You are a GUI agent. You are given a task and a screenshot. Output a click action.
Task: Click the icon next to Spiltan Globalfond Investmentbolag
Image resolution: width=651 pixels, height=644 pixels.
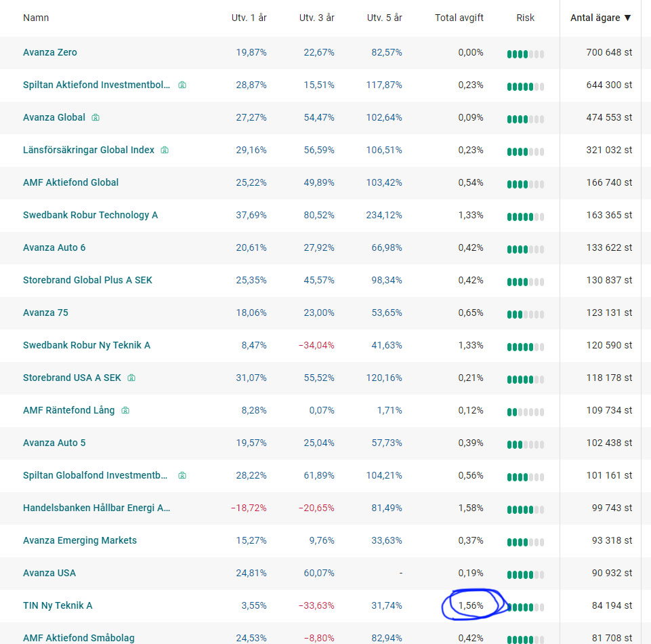click(x=182, y=476)
